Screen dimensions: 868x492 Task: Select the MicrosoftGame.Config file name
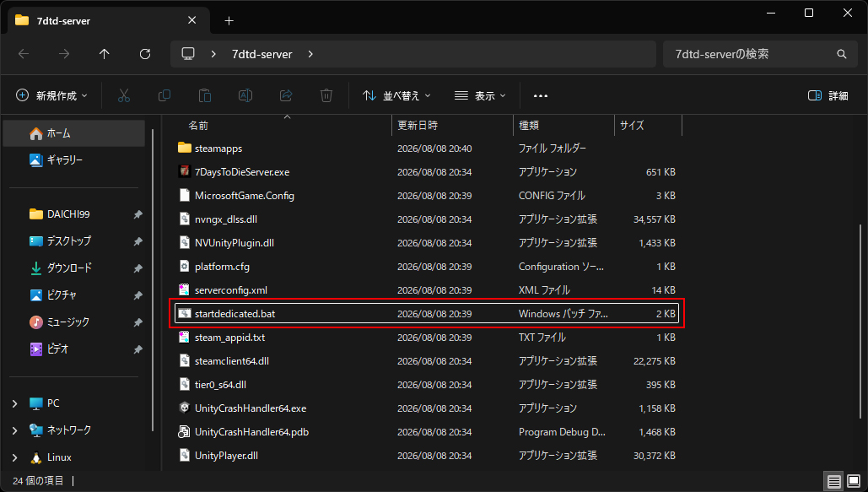pyautogui.click(x=244, y=196)
